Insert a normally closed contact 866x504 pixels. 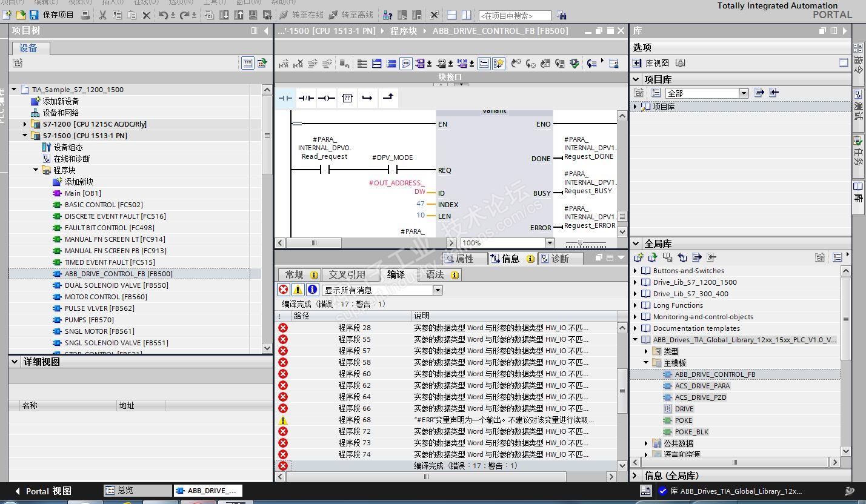click(x=306, y=98)
